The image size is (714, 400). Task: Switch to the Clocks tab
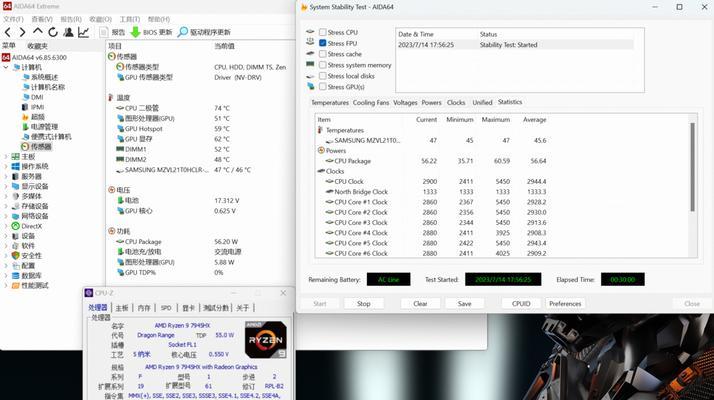pos(456,103)
